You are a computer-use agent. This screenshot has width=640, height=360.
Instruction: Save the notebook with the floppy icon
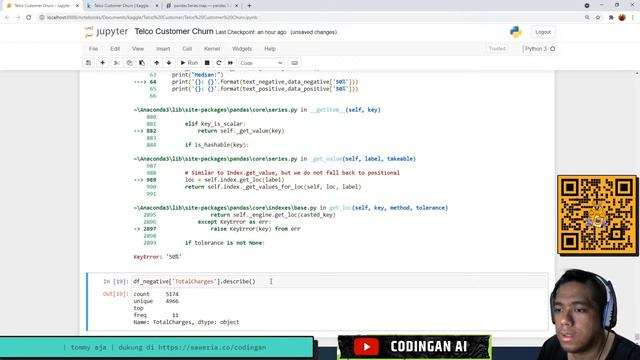click(88, 63)
